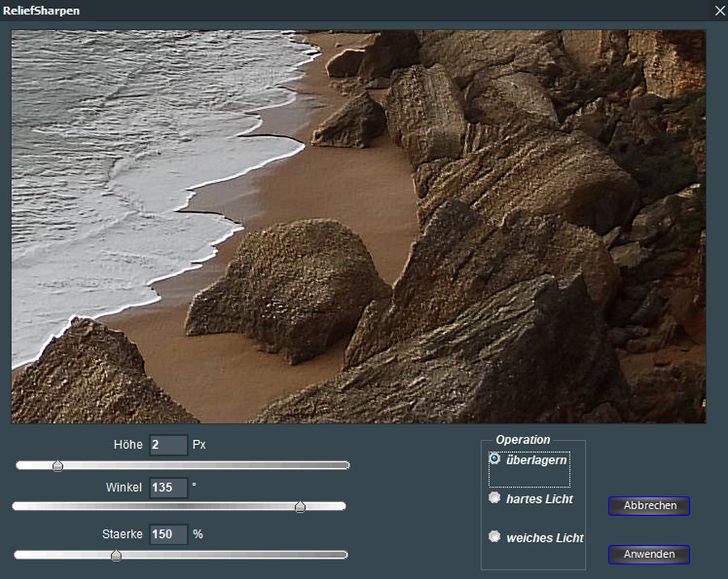
Task: Click the far right end of Staerke slider track
Action: 345,555
